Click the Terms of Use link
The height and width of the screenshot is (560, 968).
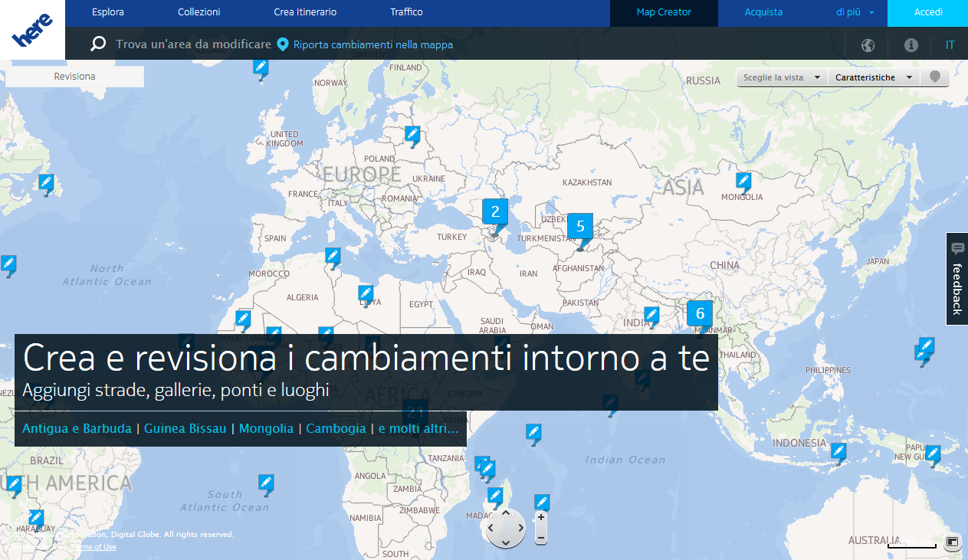[x=93, y=547]
